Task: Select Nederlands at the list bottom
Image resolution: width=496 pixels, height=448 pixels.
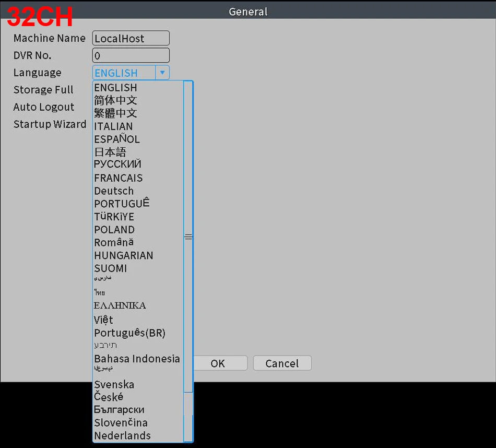Action: 122,435
